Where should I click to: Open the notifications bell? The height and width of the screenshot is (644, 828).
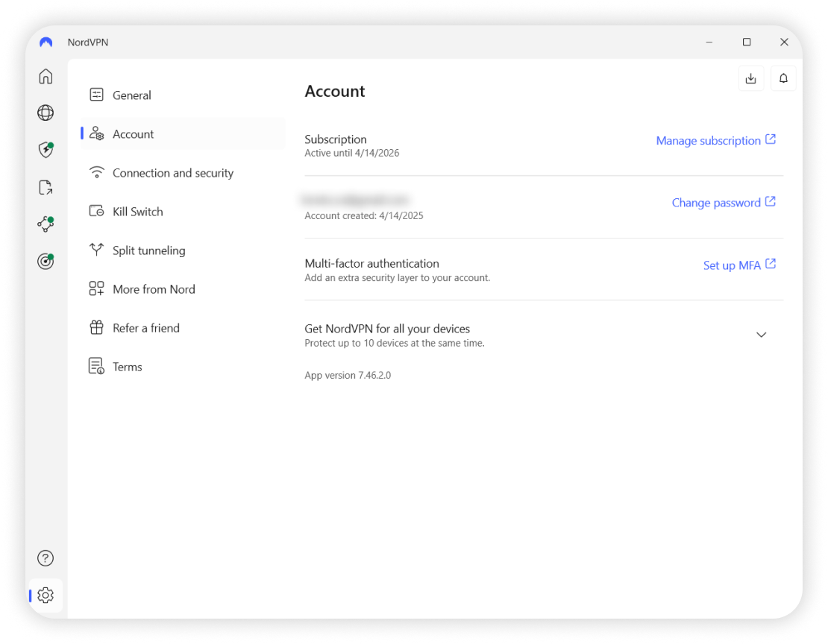tap(783, 78)
